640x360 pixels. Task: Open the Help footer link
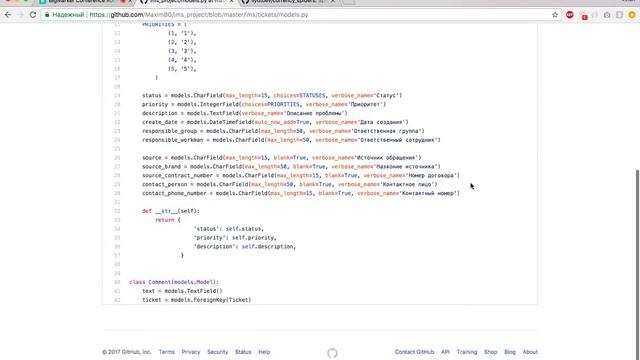pos(264,352)
